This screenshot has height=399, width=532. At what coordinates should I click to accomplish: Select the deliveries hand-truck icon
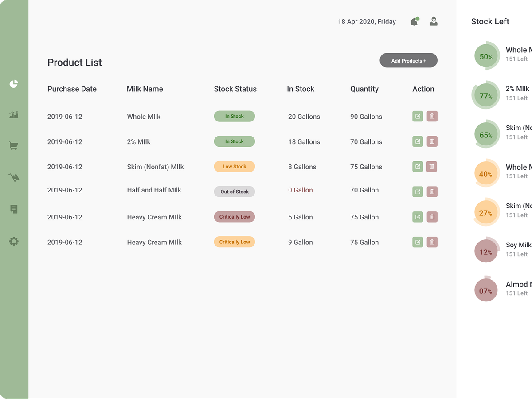(x=14, y=177)
